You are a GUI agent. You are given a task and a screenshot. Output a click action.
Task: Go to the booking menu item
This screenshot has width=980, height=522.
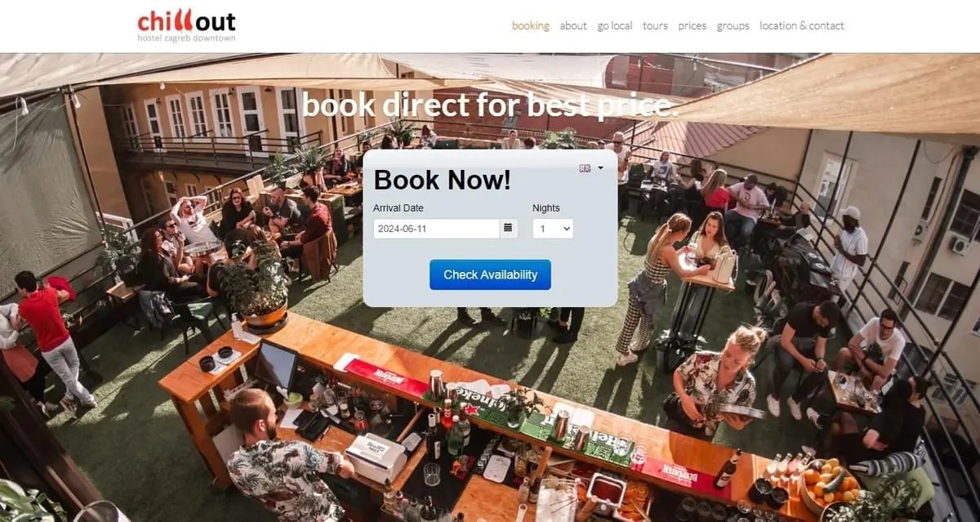click(531, 25)
